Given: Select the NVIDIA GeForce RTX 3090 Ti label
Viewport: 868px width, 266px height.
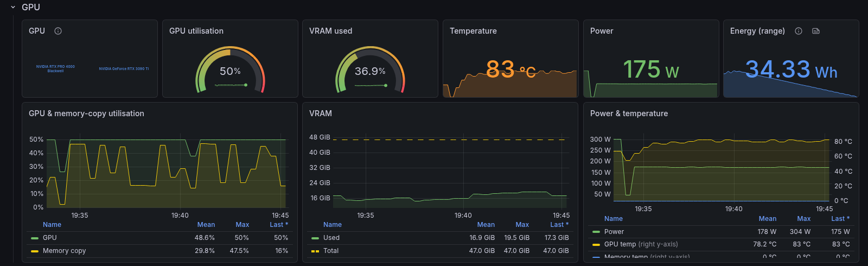Looking at the screenshot, I should coord(124,69).
